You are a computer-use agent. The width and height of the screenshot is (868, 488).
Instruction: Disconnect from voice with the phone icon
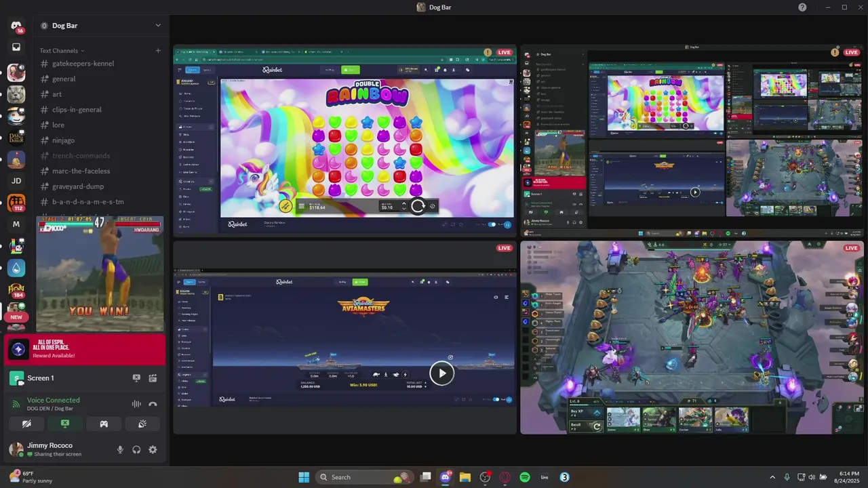153,404
